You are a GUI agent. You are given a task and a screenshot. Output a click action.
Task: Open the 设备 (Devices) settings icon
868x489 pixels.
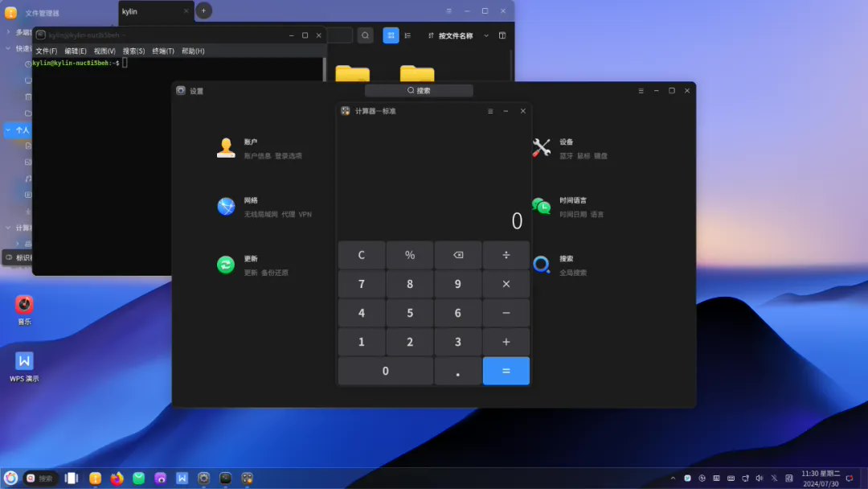point(542,148)
